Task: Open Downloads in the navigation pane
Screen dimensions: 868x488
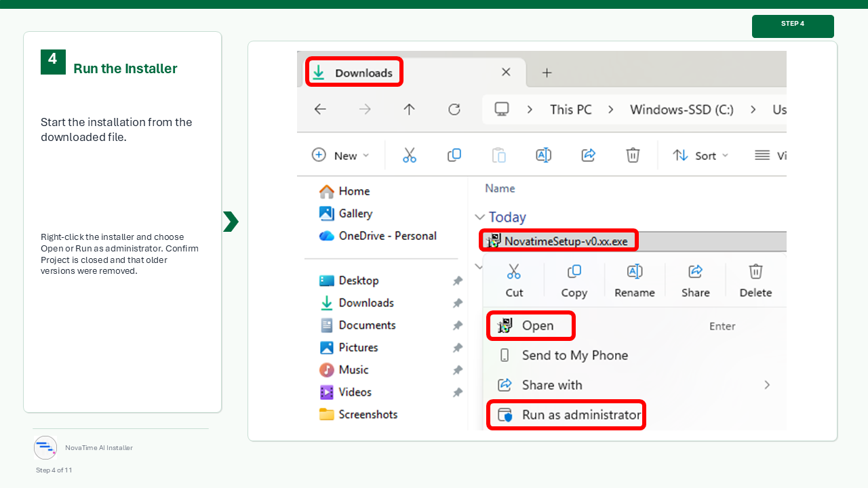Action: (x=356, y=303)
